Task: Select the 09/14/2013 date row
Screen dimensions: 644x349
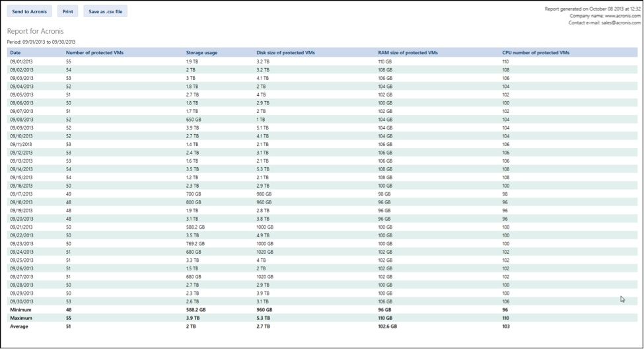Action: click(322, 169)
